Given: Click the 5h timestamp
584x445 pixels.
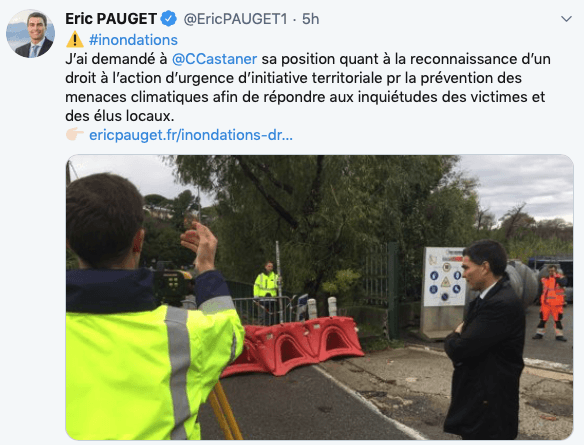Looking at the screenshot, I should tap(310, 19).
